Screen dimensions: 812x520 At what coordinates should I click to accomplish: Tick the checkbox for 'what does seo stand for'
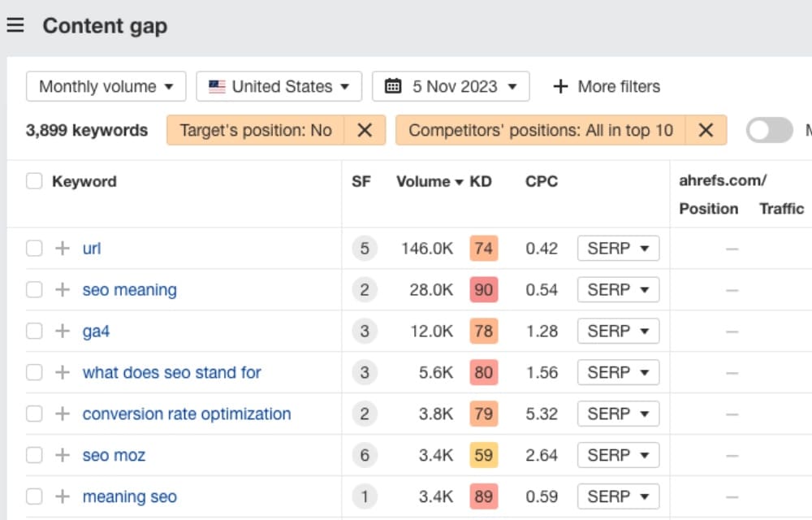point(34,372)
